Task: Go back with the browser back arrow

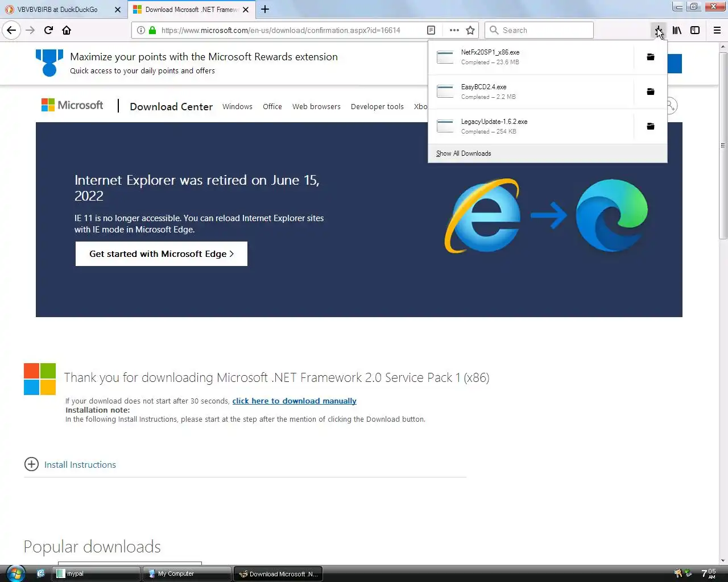Action: [x=11, y=30]
